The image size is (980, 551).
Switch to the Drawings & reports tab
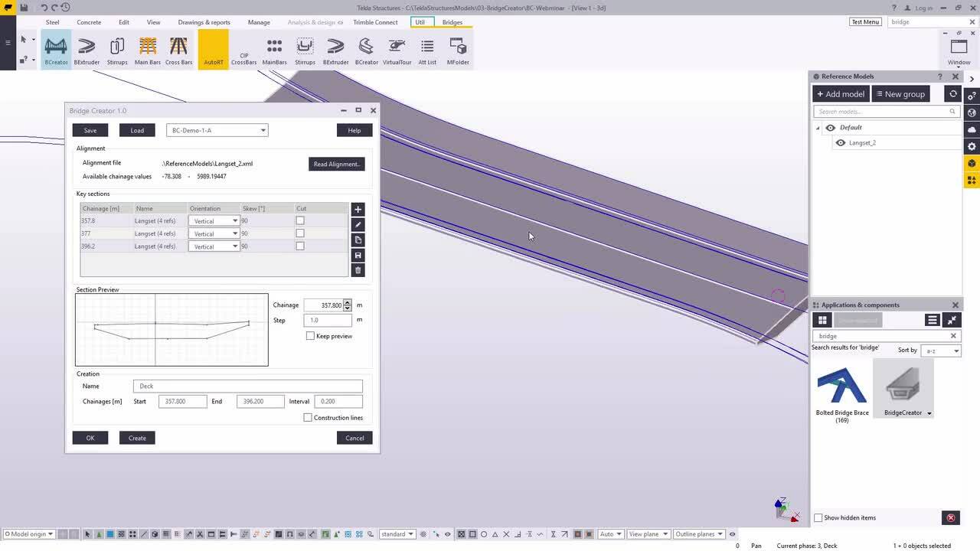(204, 22)
